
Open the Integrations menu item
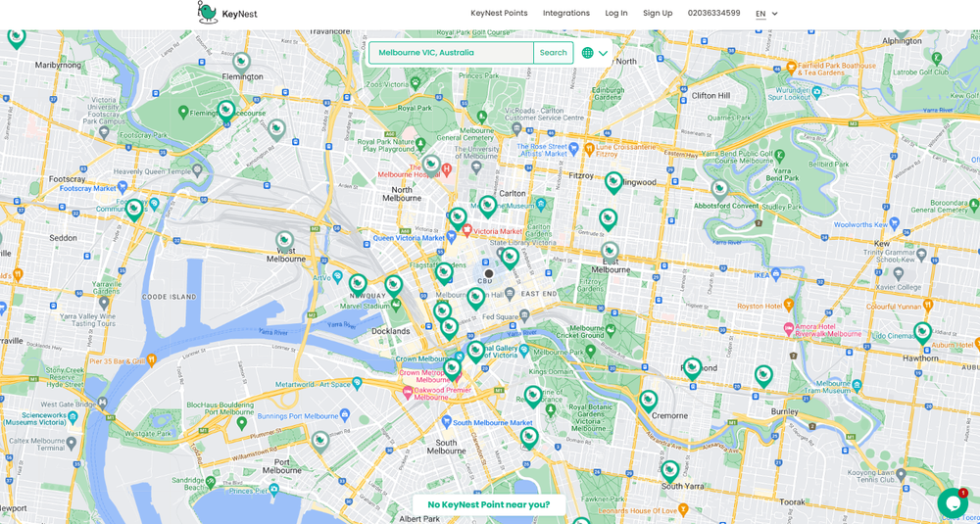(x=565, y=13)
